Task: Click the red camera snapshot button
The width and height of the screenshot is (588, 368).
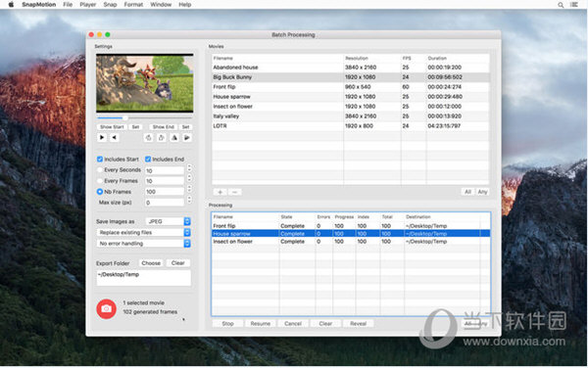Action: pyautogui.click(x=107, y=308)
